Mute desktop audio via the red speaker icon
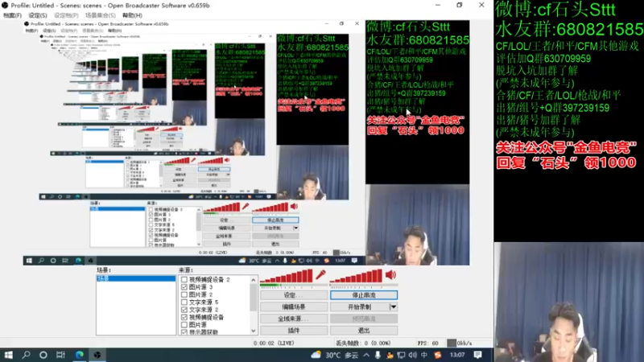 (390, 275)
